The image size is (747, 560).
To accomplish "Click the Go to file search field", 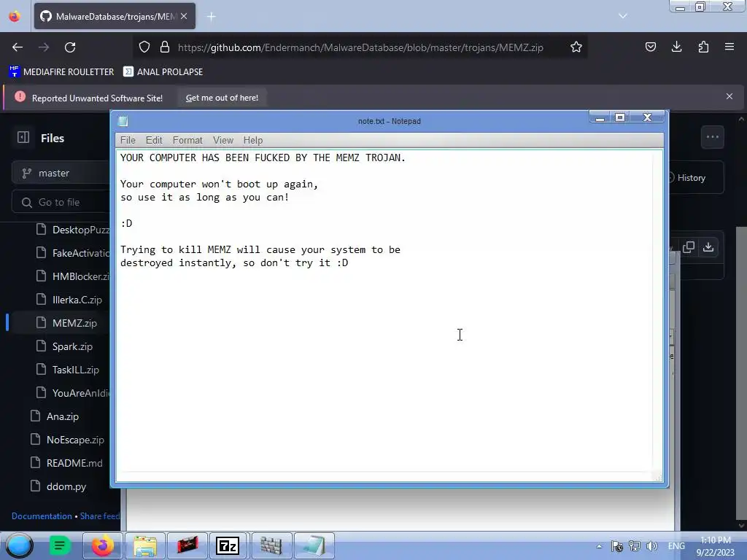I will click(62, 203).
